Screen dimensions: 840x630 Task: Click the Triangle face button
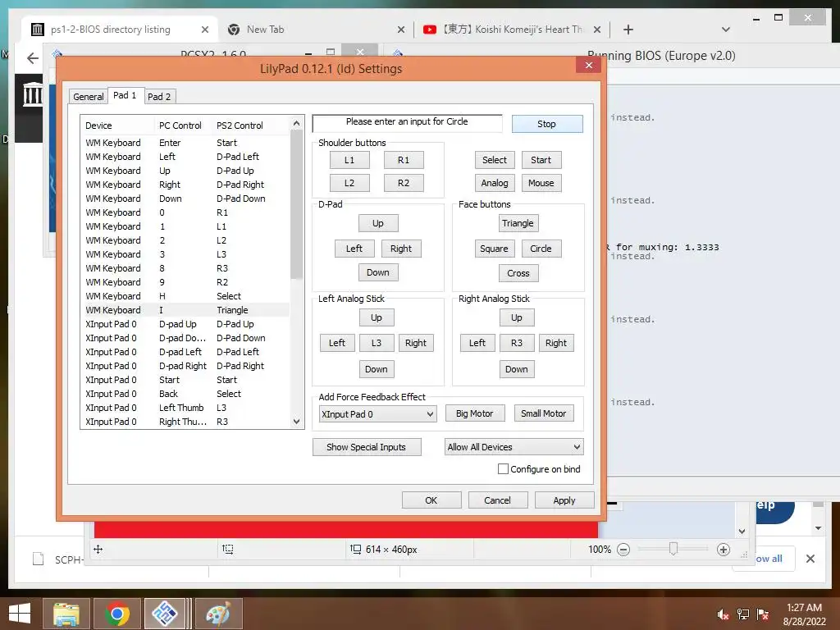coord(518,223)
